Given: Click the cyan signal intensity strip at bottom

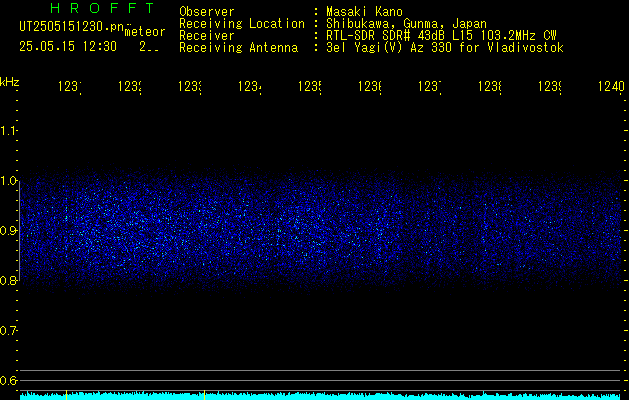Looking at the screenshot, I should tap(321, 396).
